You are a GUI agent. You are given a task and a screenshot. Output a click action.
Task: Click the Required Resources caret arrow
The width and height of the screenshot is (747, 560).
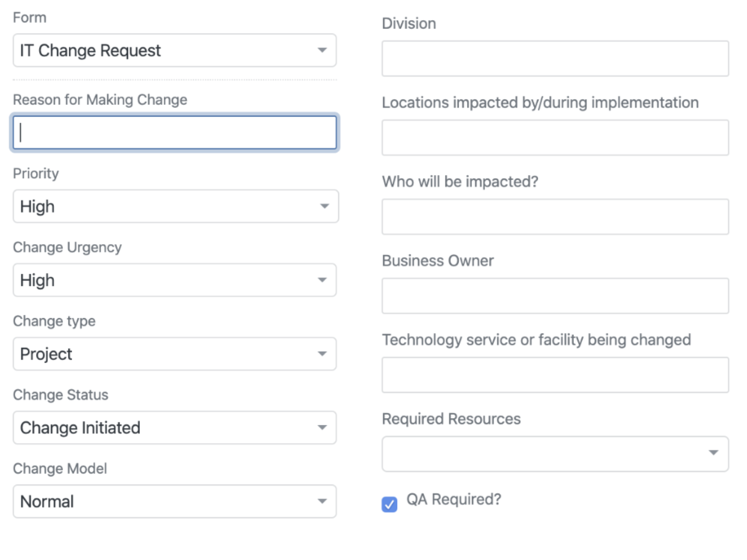(713, 452)
